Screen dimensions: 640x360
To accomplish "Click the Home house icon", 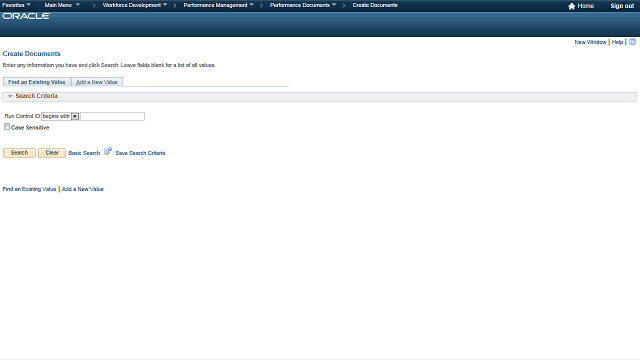I will [571, 6].
